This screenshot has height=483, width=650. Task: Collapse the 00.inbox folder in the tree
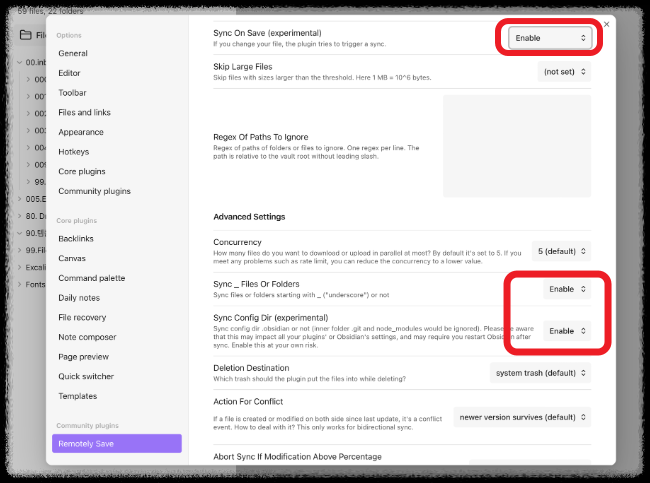19,63
